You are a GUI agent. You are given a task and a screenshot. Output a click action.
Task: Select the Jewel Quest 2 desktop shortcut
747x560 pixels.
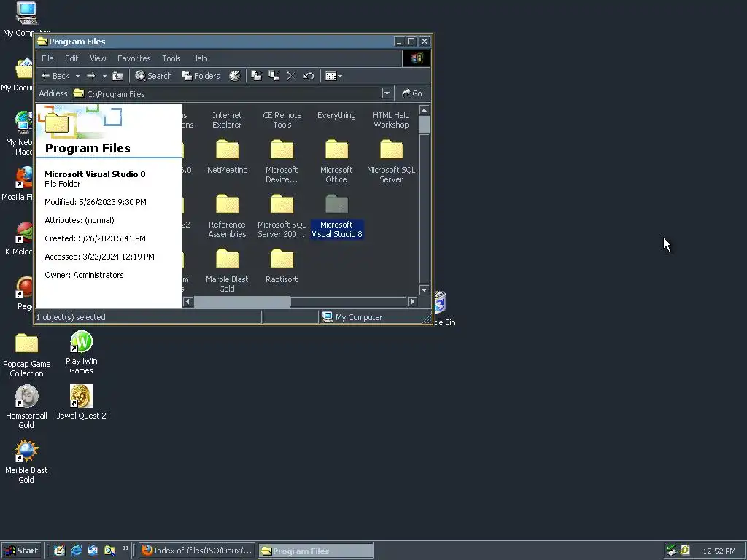pos(82,402)
